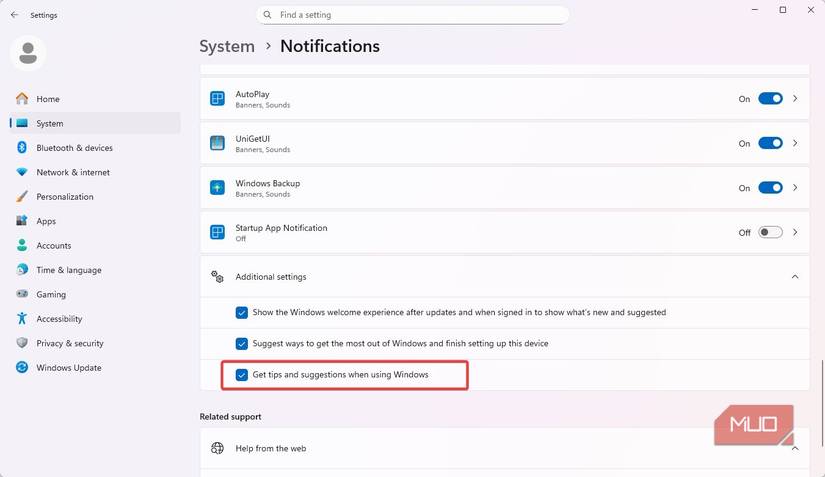Image resolution: width=825 pixels, height=477 pixels.
Task: Open Windows Backup notification details chevron
Action: [795, 188]
